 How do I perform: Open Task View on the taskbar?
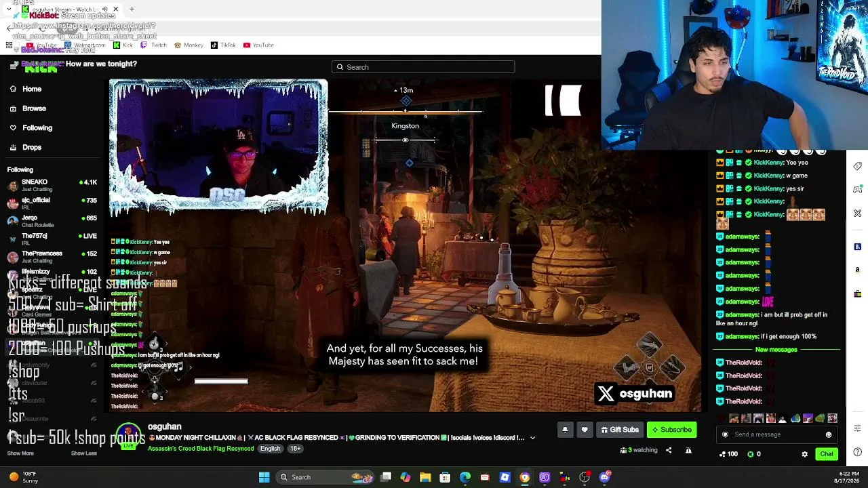tap(386, 477)
